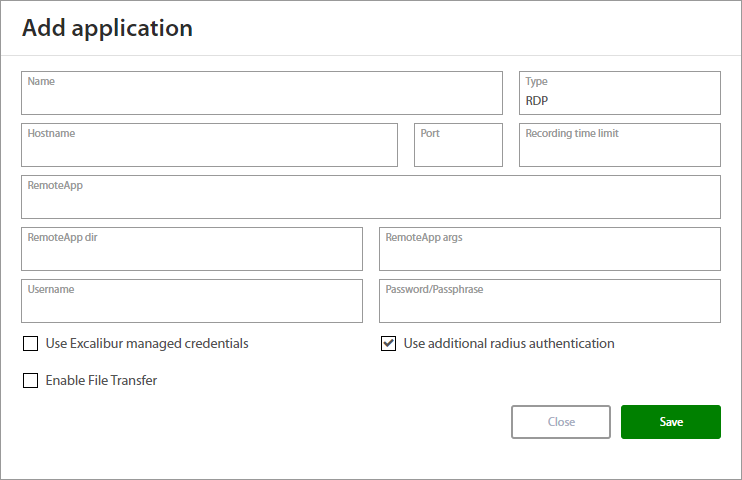Click 'Use Excalibur managed credentials' label text
742x480 pixels.
(147, 344)
